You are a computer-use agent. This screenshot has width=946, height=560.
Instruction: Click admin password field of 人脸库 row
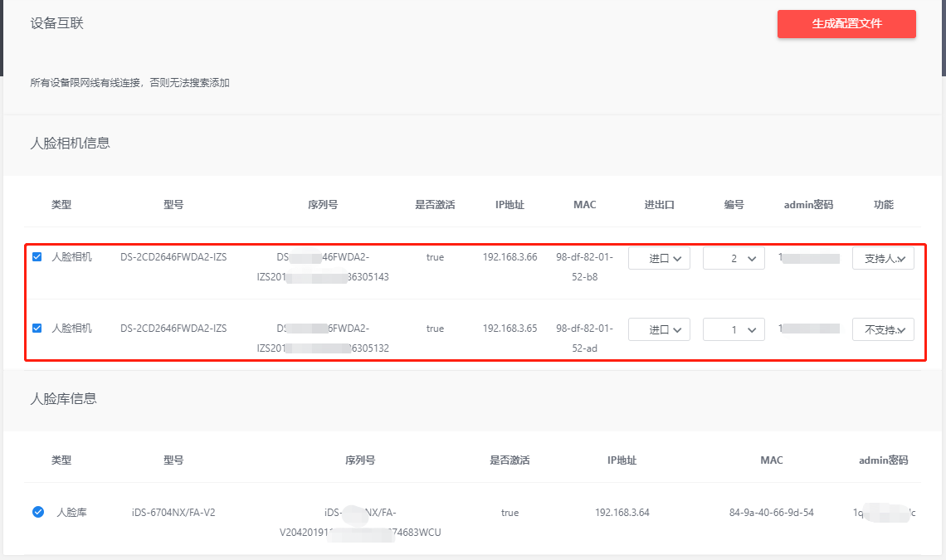pyautogui.click(x=884, y=513)
